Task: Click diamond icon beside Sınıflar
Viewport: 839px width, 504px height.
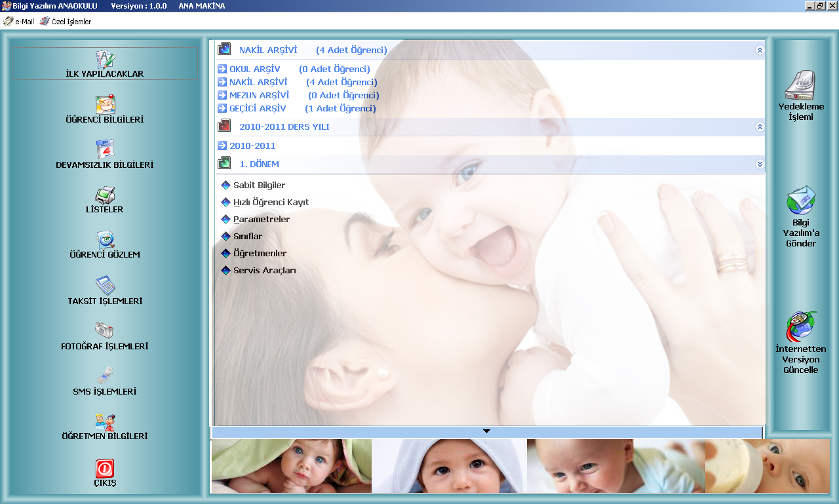Action: (x=226, y=237)
